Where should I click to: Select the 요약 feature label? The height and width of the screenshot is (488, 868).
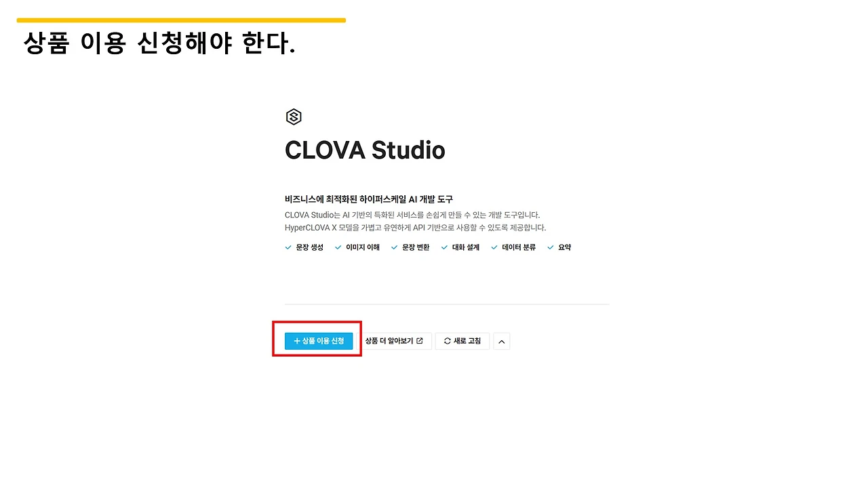coord(564,247)
